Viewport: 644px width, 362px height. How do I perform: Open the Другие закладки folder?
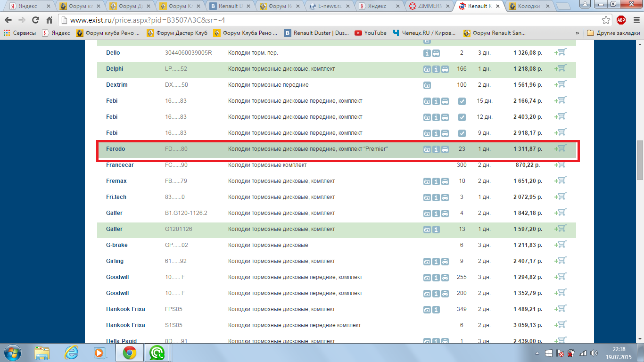click(613, 33)
